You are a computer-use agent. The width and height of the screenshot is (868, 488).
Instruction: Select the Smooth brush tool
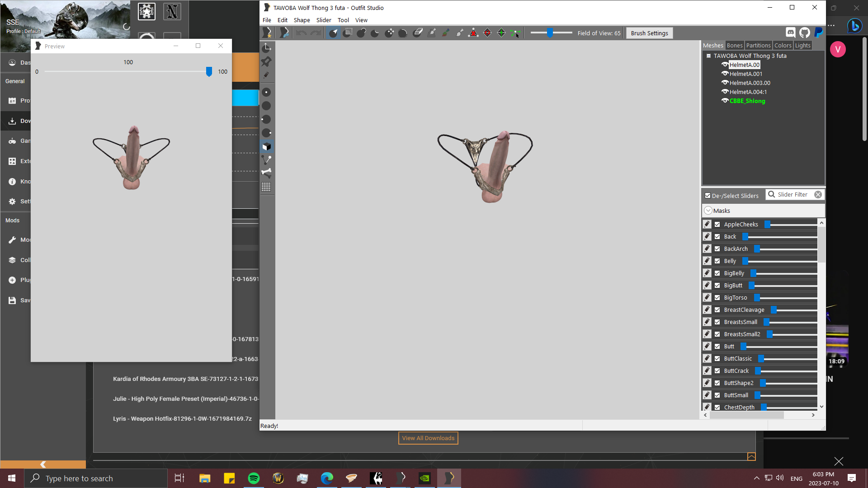click(x=403, y=33)
